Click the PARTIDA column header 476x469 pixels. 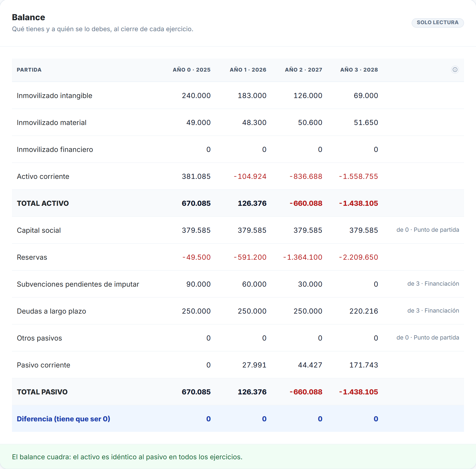click(x=29, y=70)
